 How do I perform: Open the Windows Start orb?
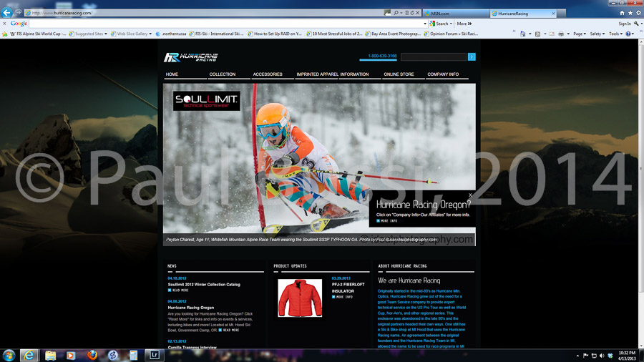click(9, 356)
